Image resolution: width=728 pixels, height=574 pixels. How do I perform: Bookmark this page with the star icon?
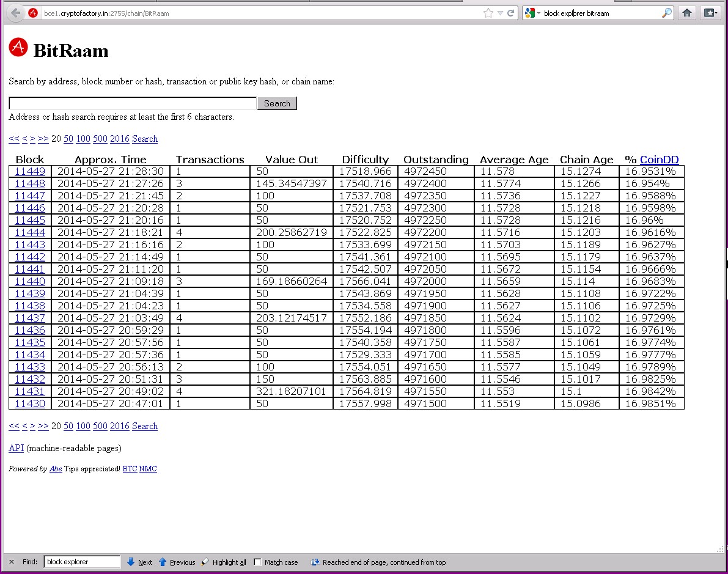click(x=488, y=13)
